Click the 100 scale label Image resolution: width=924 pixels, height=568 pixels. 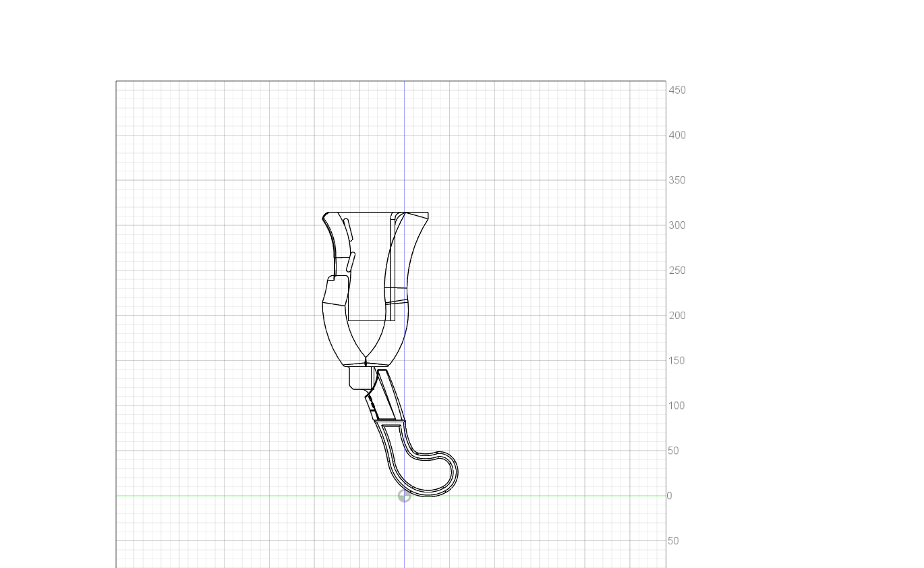(677, 406)
